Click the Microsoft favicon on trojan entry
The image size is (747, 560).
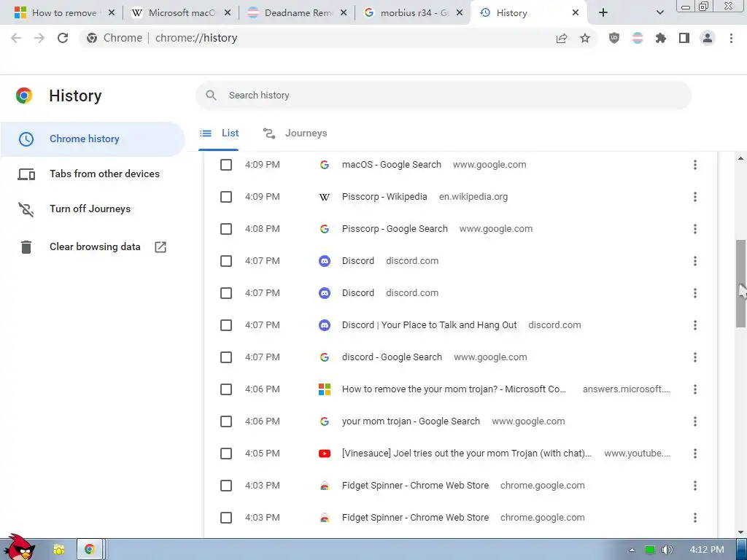coord(325,389)
